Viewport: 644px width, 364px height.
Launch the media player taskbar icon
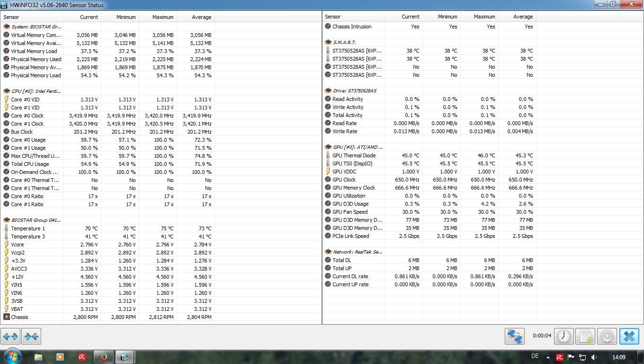coord(60,357)
